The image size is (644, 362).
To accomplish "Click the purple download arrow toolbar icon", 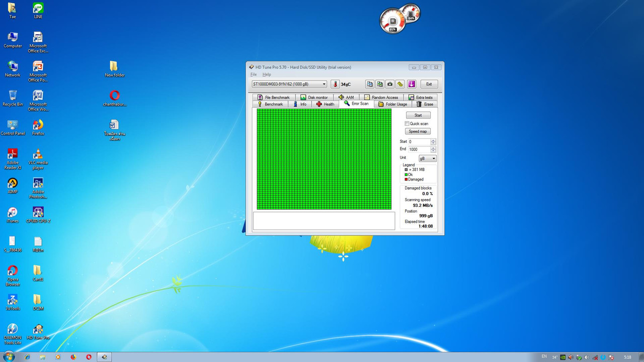I will pos(412,84).
